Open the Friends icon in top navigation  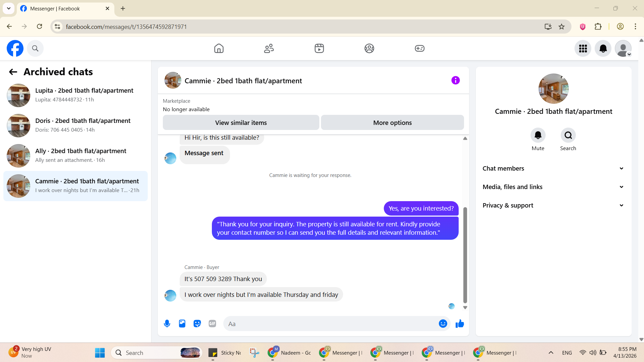[269, 48]
